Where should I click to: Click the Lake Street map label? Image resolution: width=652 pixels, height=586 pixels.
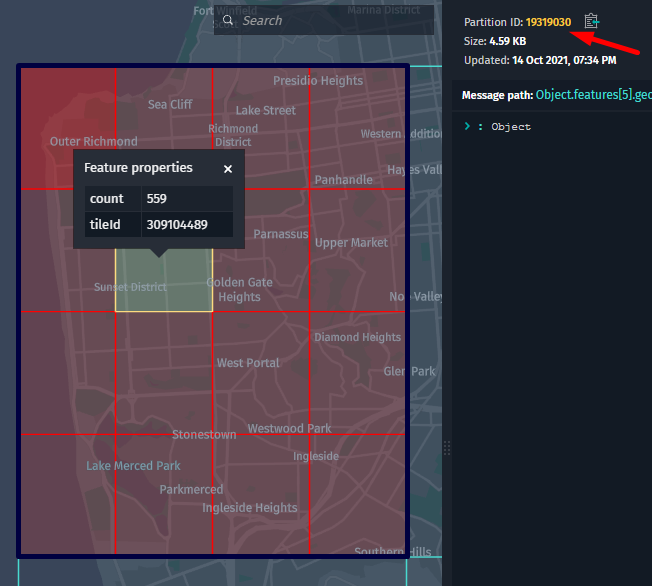266,110
